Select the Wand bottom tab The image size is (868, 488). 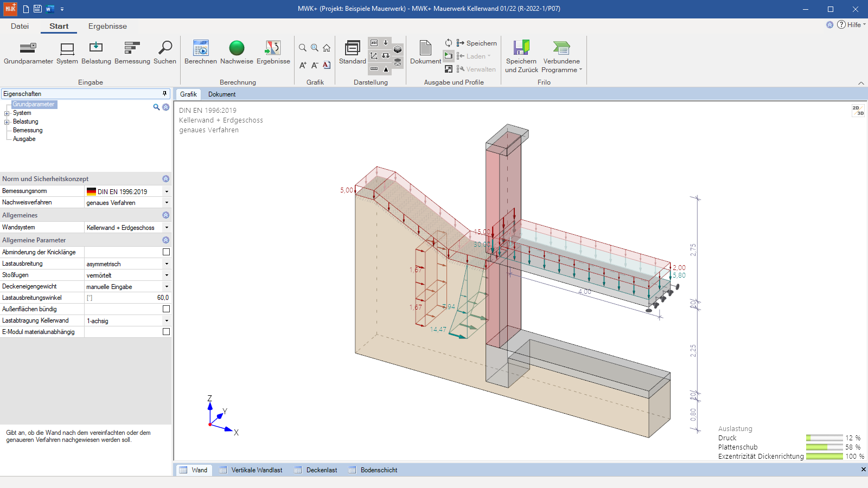pos(194,470)
